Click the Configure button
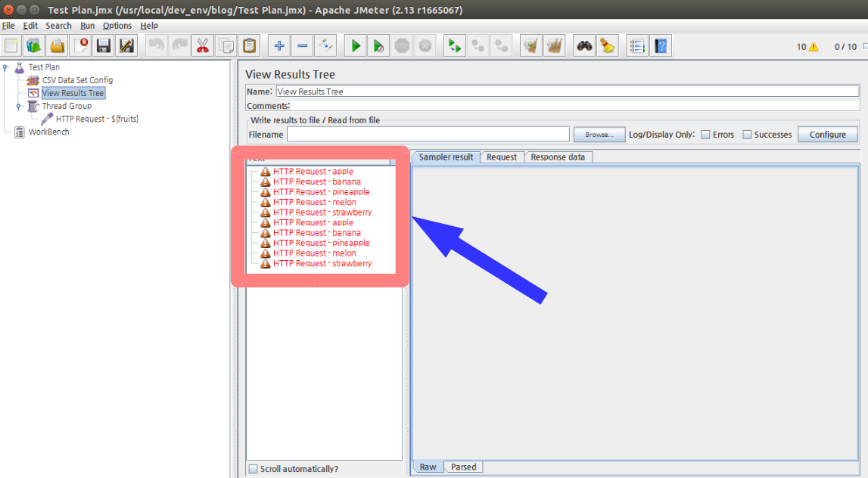This screenshot has width=868, height=478. point(828,135)
